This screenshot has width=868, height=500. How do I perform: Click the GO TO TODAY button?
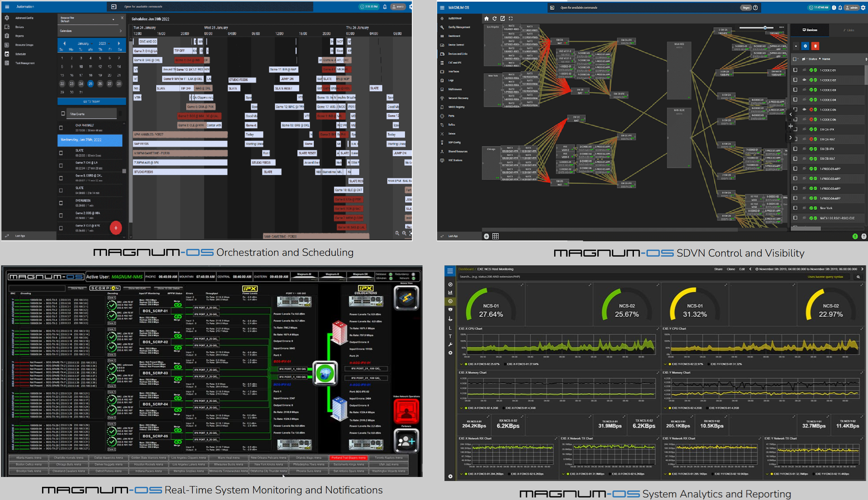[91, 102]
